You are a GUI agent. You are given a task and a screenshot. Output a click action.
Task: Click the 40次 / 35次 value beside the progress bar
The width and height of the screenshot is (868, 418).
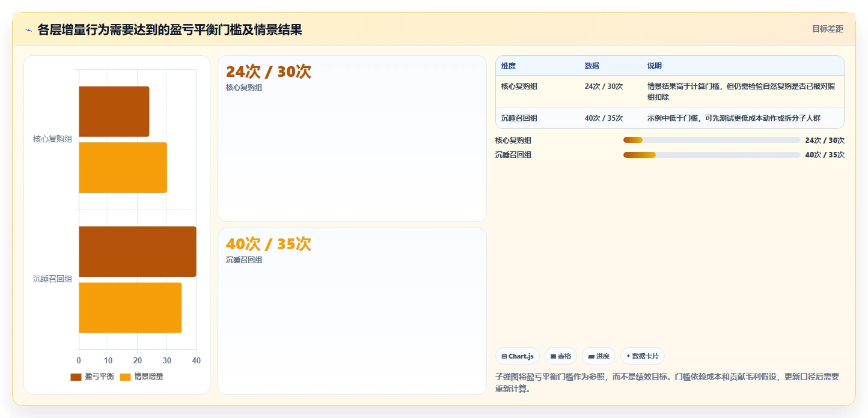[x=825, y=155]
